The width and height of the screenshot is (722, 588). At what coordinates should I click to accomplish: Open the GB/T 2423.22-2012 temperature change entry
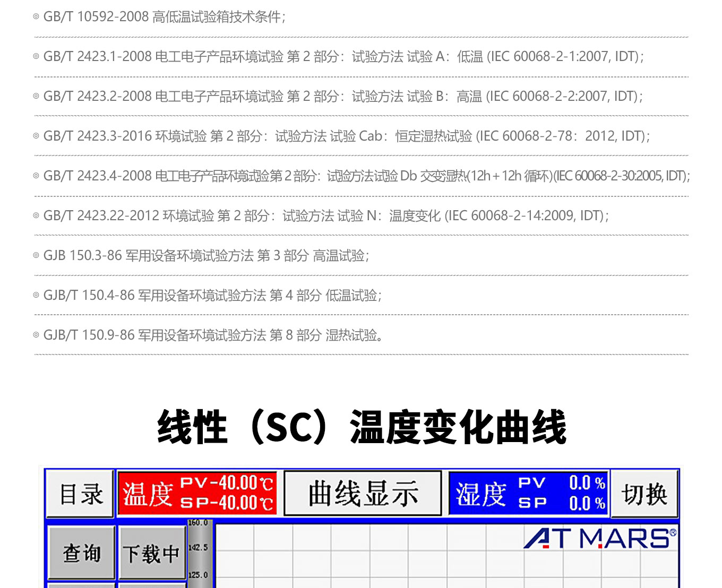(325, 215)
